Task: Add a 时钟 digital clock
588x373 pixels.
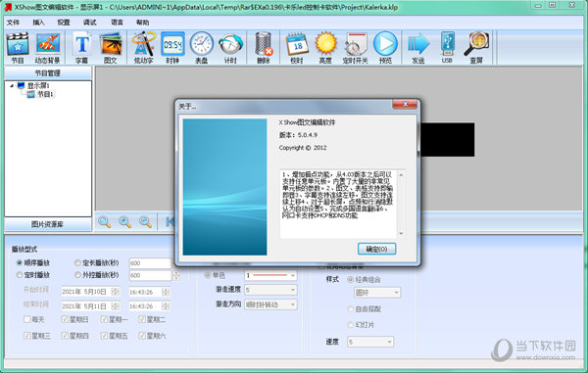Action: click(x=172, y=48)
